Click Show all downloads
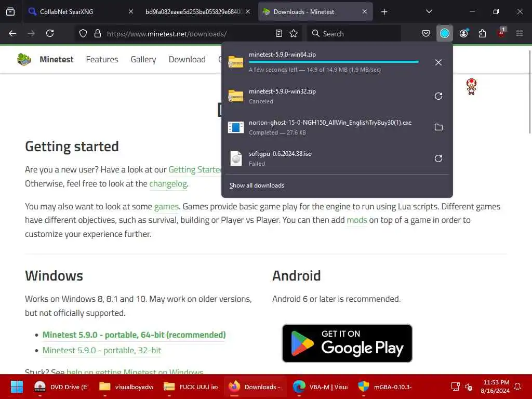532x399 pixels. pyautogui.click(x=257, y=185)
